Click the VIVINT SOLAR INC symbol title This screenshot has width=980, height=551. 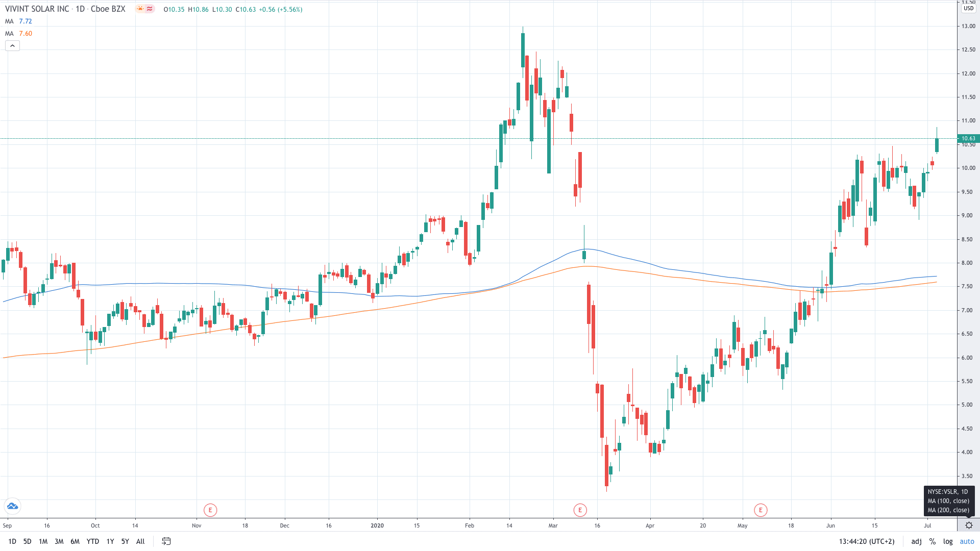[37, 9]
